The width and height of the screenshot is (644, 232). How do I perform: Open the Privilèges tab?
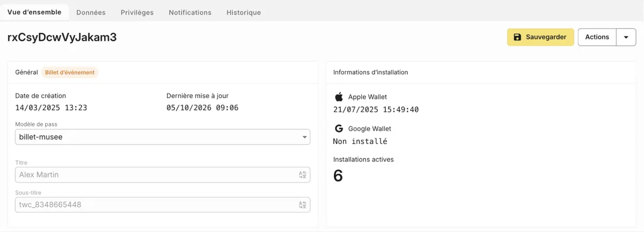[137, 12]
